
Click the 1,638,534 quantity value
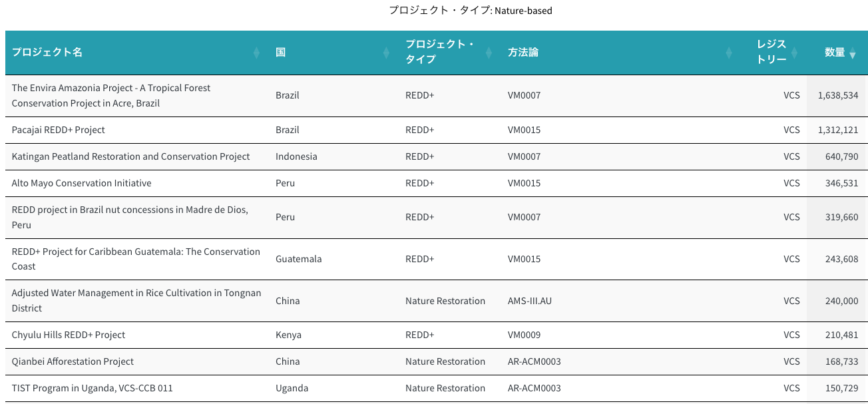[x=837, y=95]
